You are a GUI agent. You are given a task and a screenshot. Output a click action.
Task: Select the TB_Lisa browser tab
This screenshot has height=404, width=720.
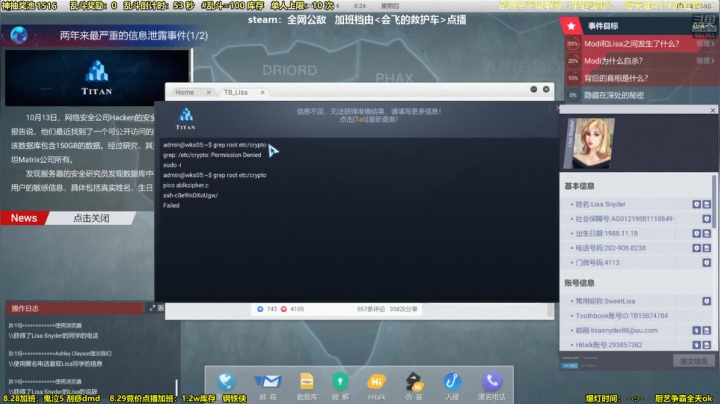[236, 92]
